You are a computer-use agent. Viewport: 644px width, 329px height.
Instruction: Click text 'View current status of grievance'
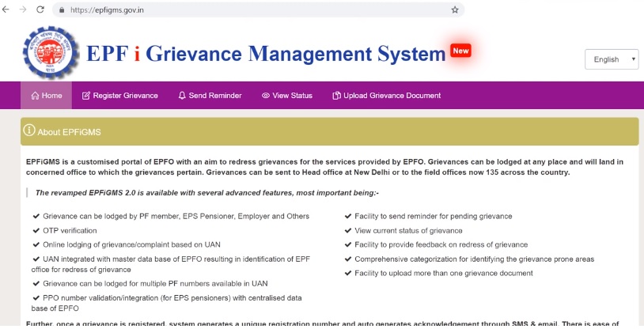[x=408, y=230]
